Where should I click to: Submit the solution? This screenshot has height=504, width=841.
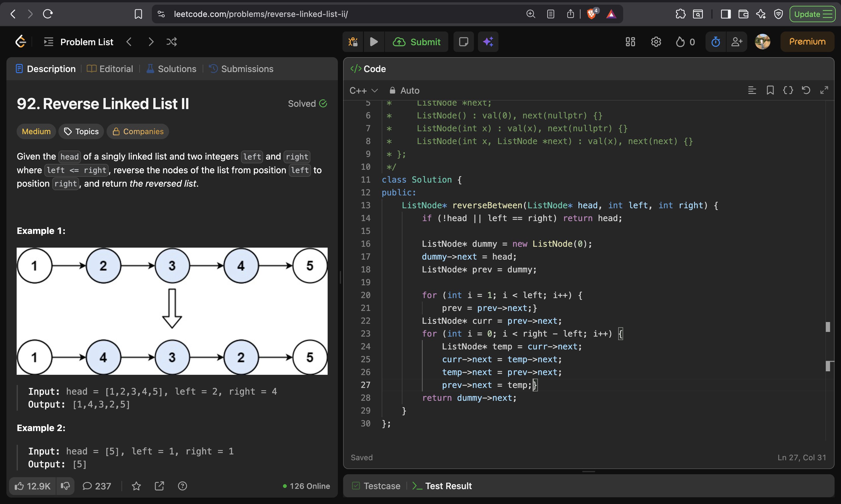click(416, 42)
